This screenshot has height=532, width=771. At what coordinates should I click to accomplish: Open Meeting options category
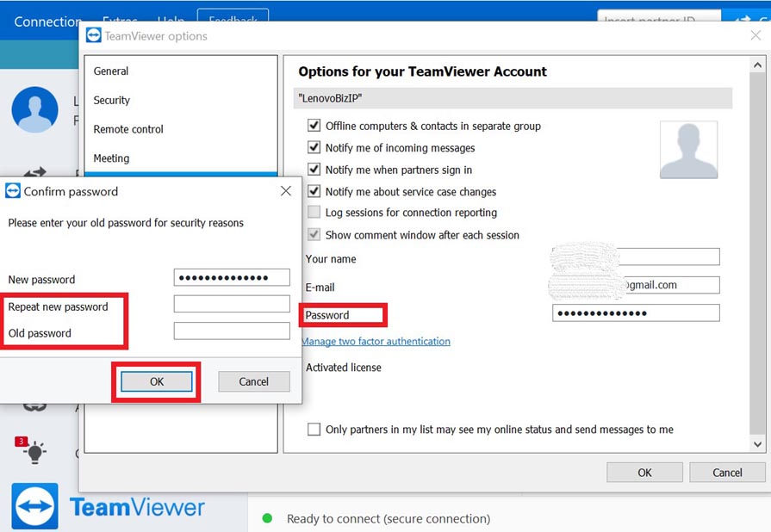pyautogui.click(x=112, y=158)
